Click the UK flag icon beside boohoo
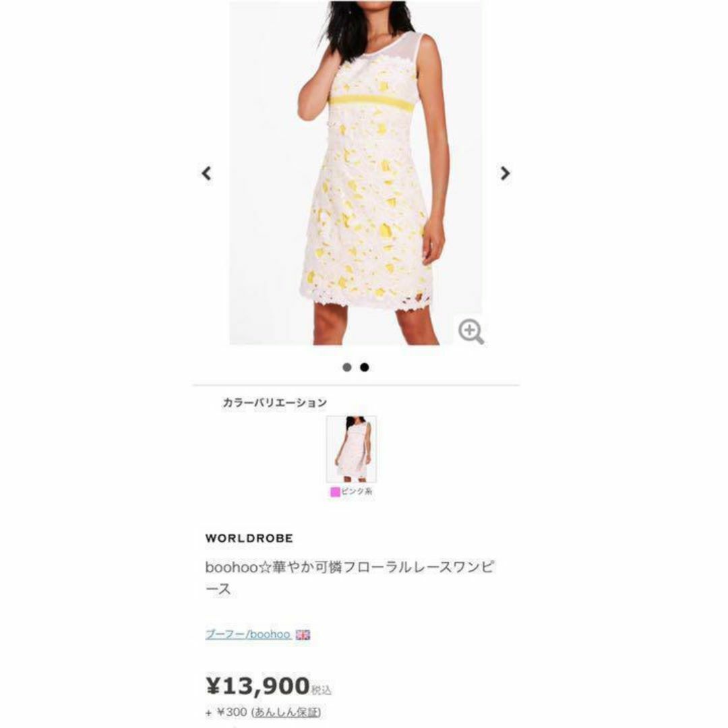The width and height of the screenshot is (728, 728). (x=303, y=635)
